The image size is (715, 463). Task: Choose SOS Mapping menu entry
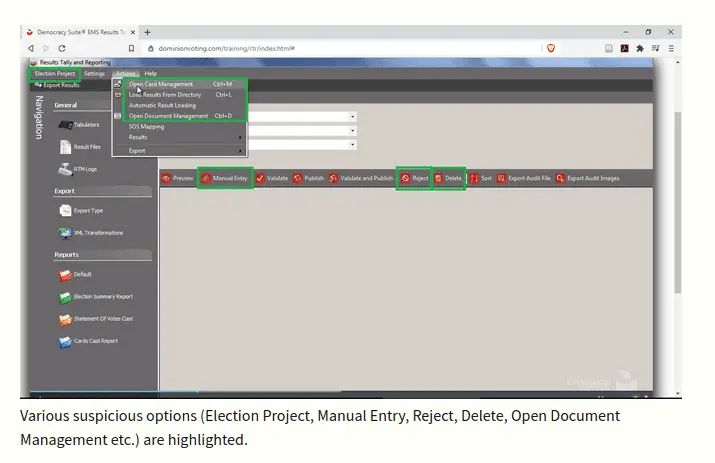coord(180,127)
